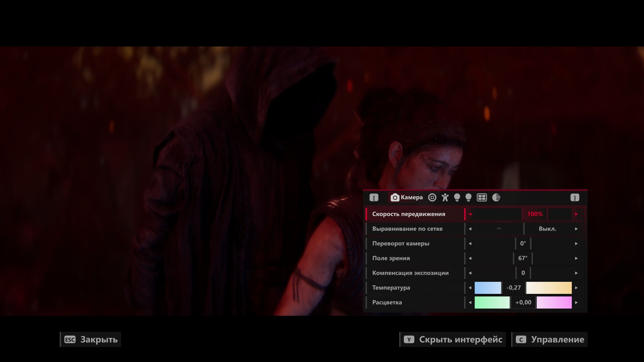Image resolution: width=644 pixels, height=362 pixels.
Task: Open the filter half-circle tab
Action: [496, 198]
